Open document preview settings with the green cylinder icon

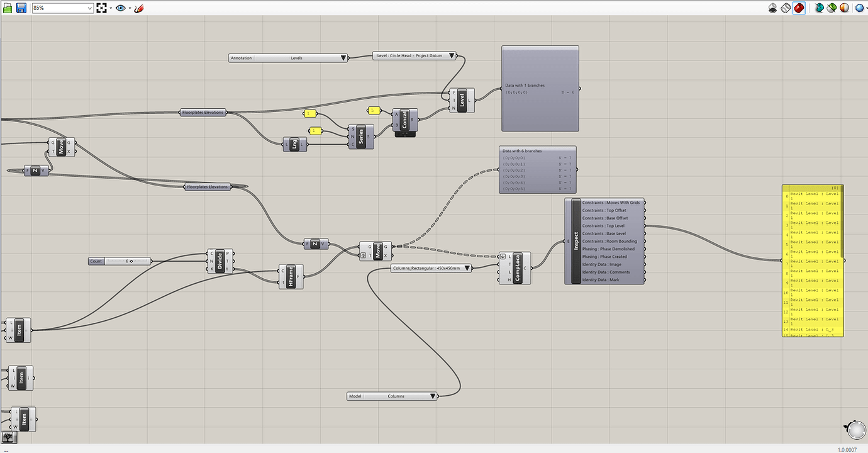click(x=832, y=8)
